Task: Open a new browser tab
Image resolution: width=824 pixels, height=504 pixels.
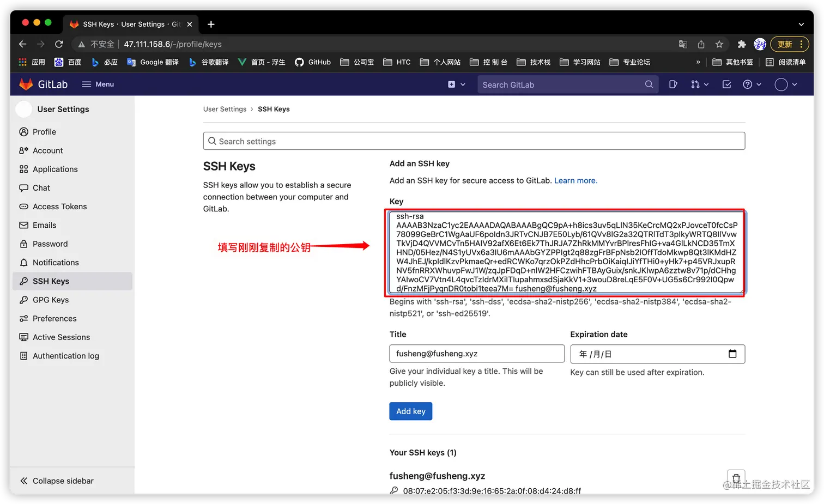Action: pos(211,24)
